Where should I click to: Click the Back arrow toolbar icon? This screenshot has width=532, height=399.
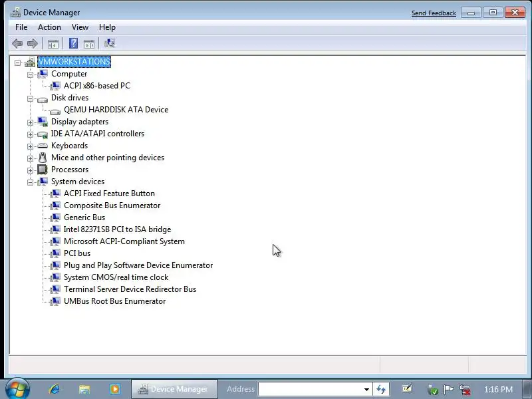coord(17,43)
